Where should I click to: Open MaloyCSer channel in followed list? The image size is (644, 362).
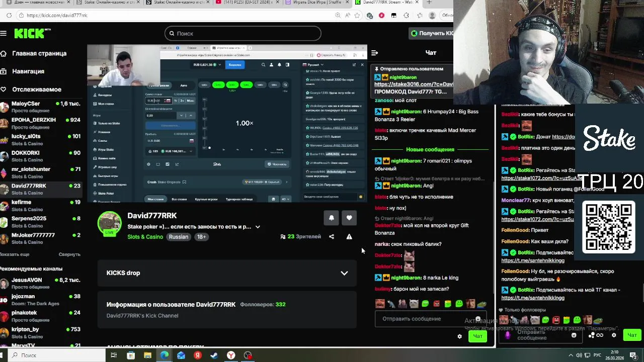coord(40,107)
